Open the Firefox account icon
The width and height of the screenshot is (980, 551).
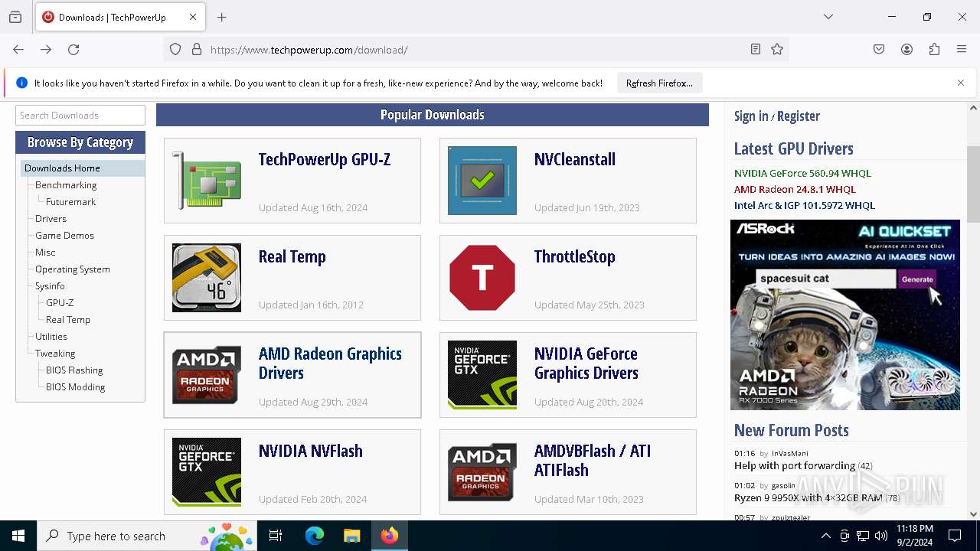pos(906,50)
